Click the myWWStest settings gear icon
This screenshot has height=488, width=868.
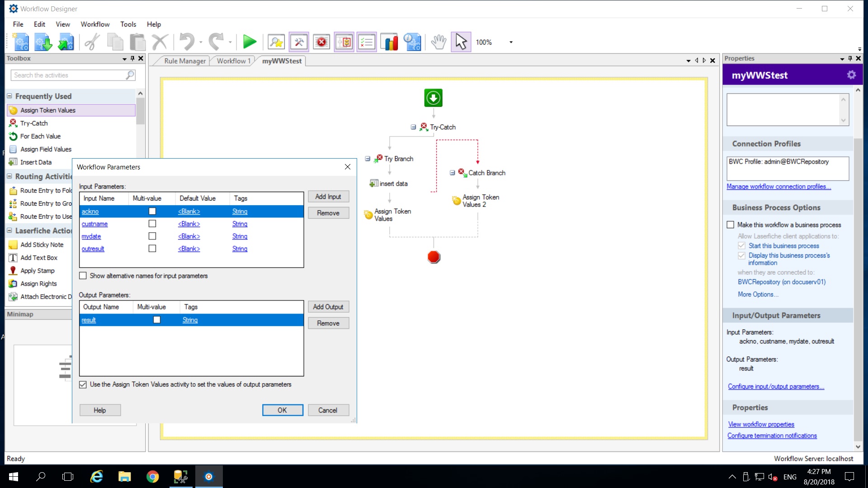click(x=851, y=75)
